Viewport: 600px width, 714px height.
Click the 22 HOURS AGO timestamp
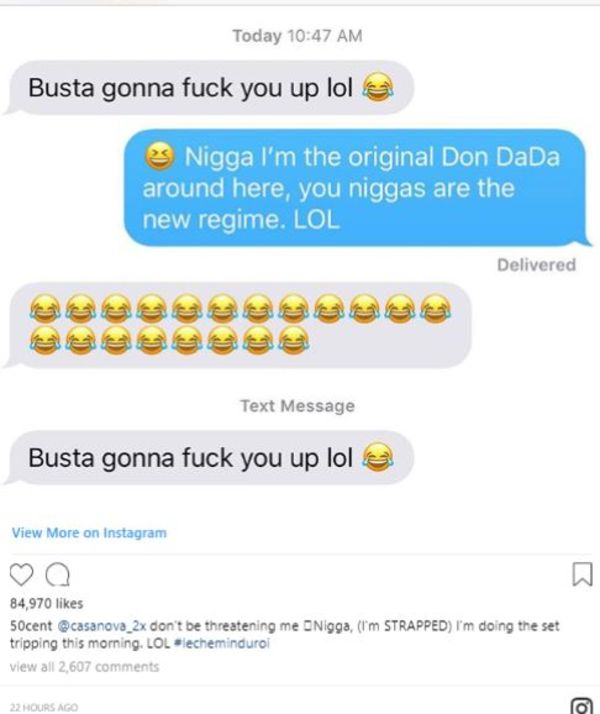click(x=44, y=707)
